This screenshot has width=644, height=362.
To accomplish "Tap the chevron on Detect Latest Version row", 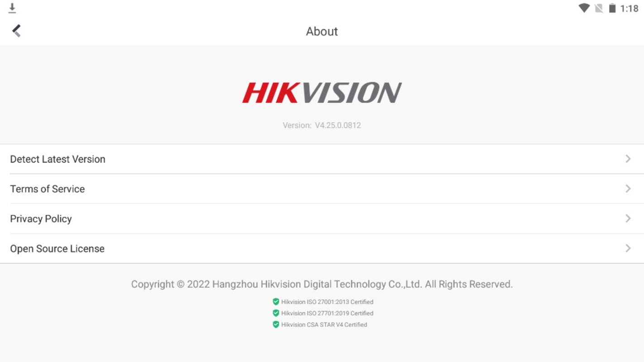I will click(628, 159).
